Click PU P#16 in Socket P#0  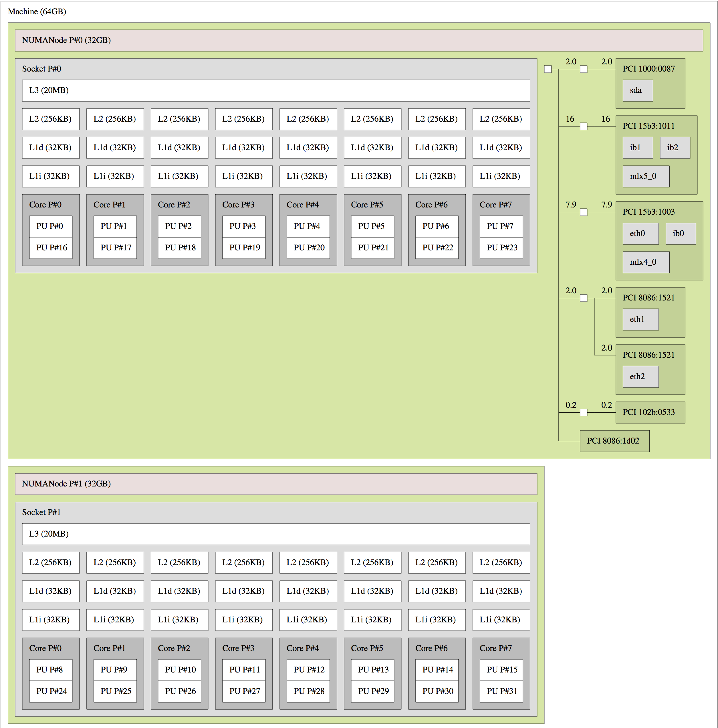[51, 248]
